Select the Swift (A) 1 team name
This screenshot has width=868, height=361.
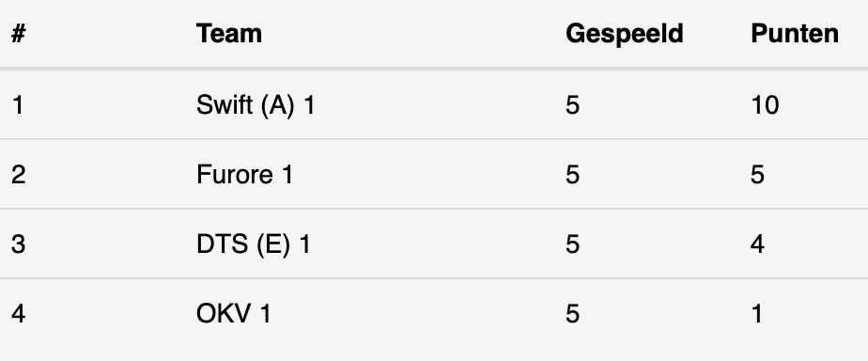point(256,104)
